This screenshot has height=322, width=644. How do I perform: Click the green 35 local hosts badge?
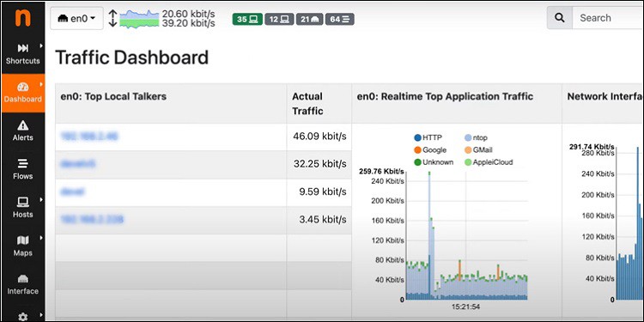click(x=247, y=19)
